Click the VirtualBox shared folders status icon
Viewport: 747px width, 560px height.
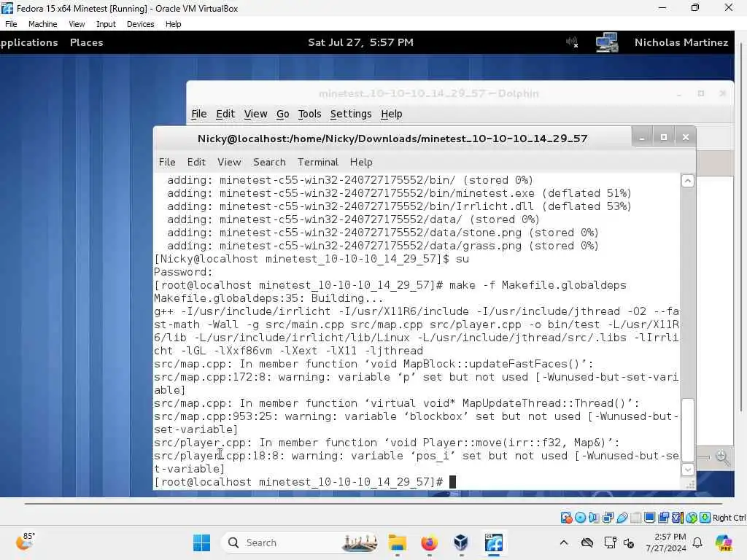pyautogui.click(x=635, y=518)
